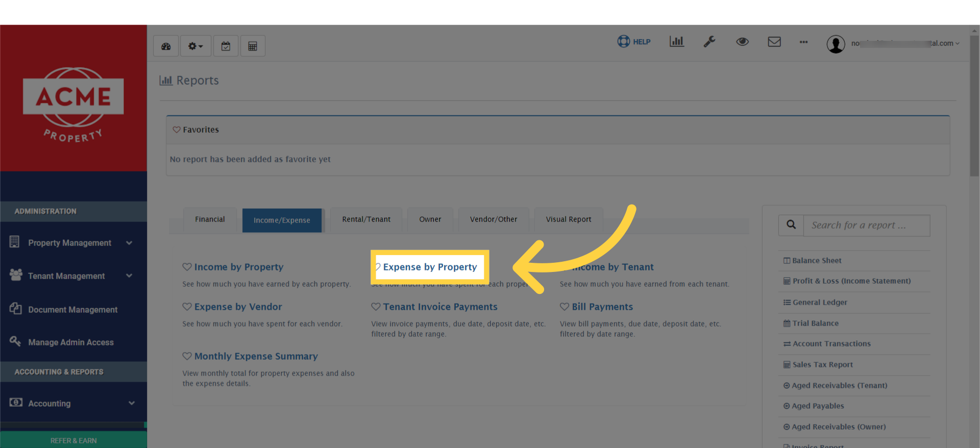Viewport: 980px width, 448px height.
Task: Open the three-dots more menu
Action: point(803,42)
